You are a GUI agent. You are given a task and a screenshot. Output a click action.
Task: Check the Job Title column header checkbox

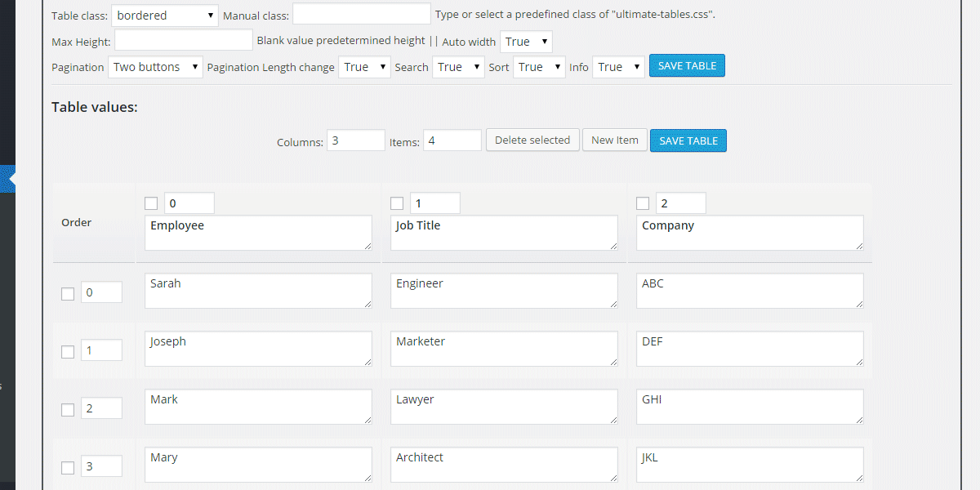[x=397, y=202]
